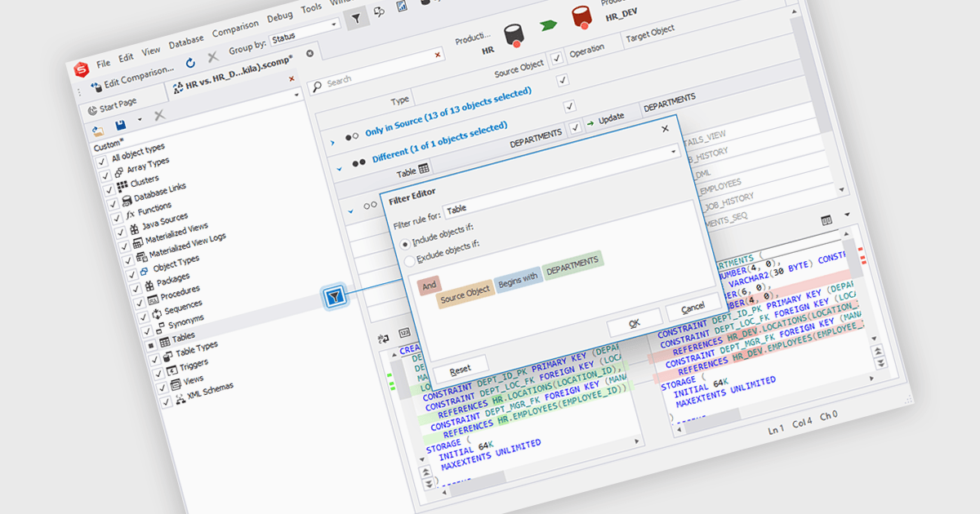Screen dimensions: 980x514
Task: Click the Database Links icon
Action: point(127,200)
